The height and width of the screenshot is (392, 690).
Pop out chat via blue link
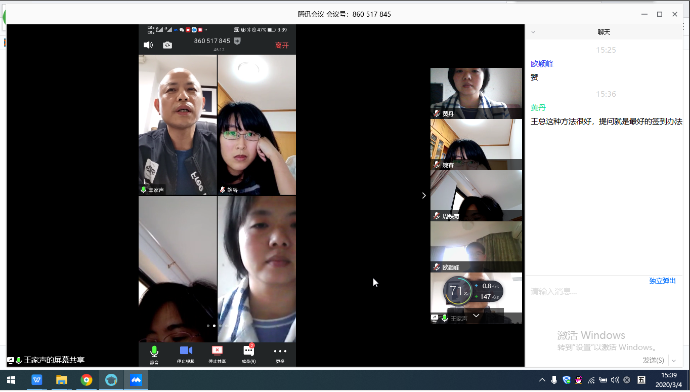click(x=662, y=281)
